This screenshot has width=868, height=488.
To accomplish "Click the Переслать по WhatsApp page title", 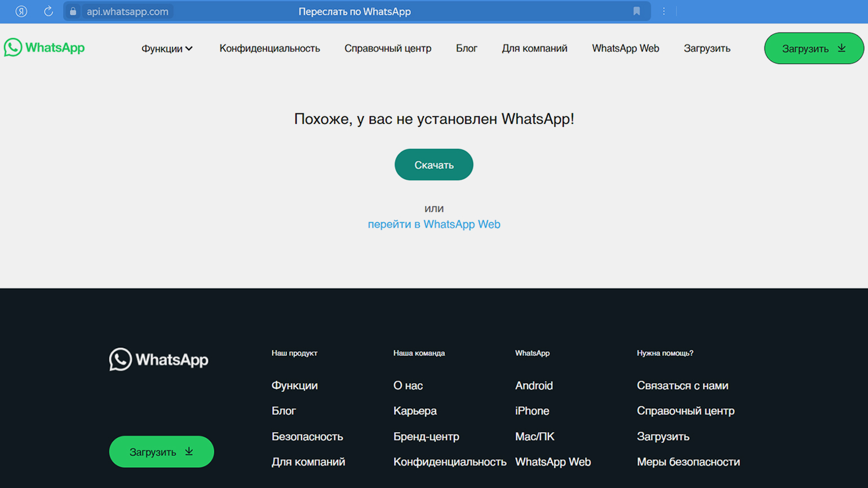I will click(x=355, y=11).
